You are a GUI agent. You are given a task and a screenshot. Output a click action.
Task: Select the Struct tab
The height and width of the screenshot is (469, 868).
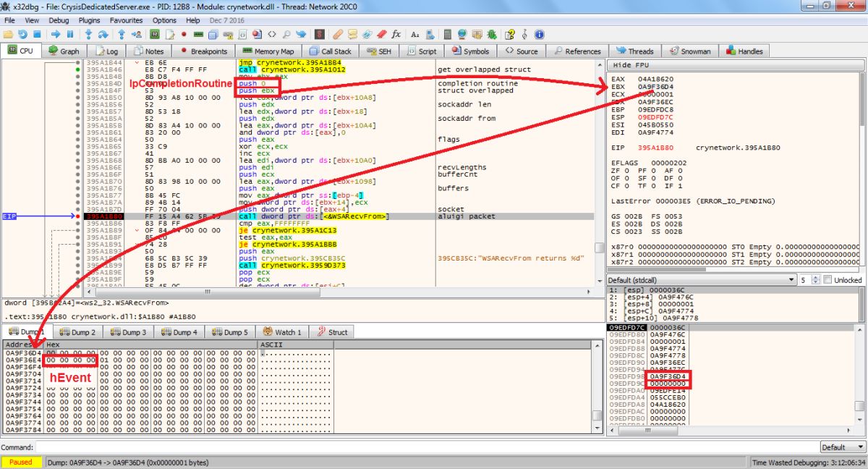[x=332, y=332]
